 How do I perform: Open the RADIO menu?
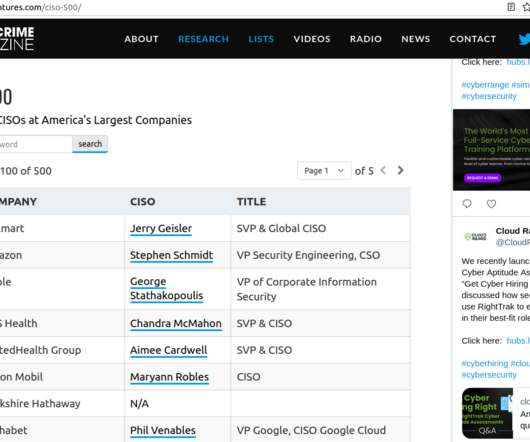pos(366,39)
